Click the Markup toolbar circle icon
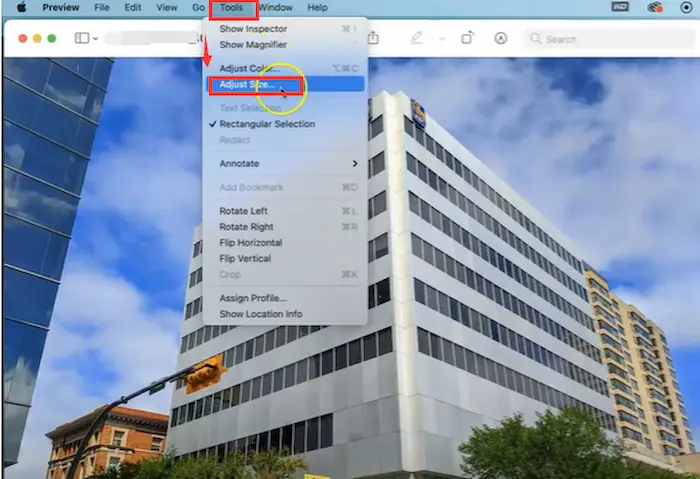This screenshot has height=479, width=700. 500,38
